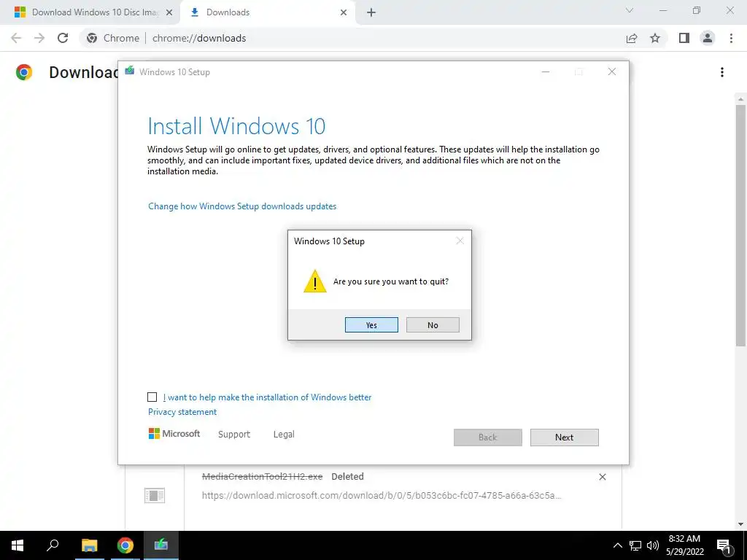Confirm quitting by clicking Yes
Screen dimensions: 747x560
pos(371,324)
